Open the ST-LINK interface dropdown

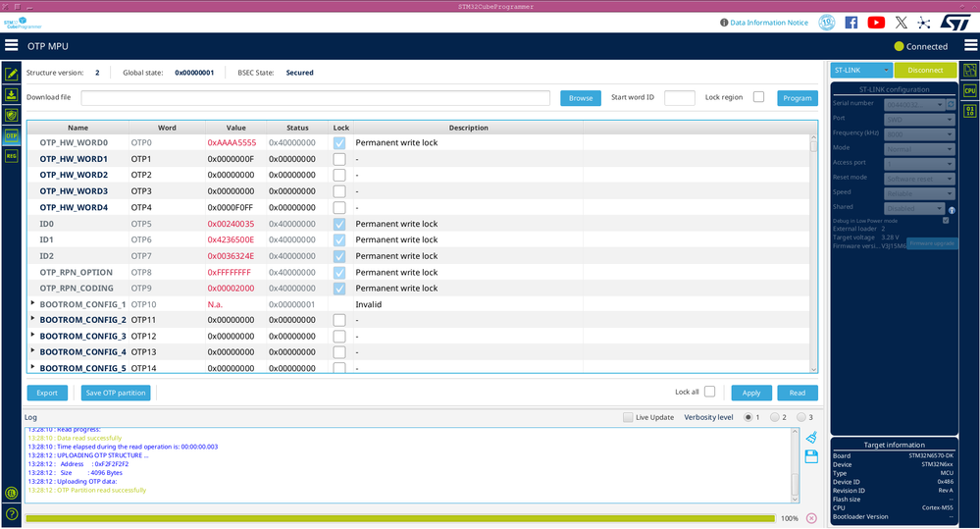(x=860, y=70)
